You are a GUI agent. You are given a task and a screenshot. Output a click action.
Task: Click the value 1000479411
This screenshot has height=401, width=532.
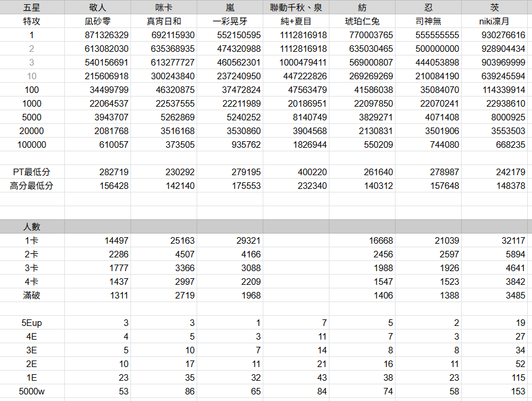tap(303, 63)
